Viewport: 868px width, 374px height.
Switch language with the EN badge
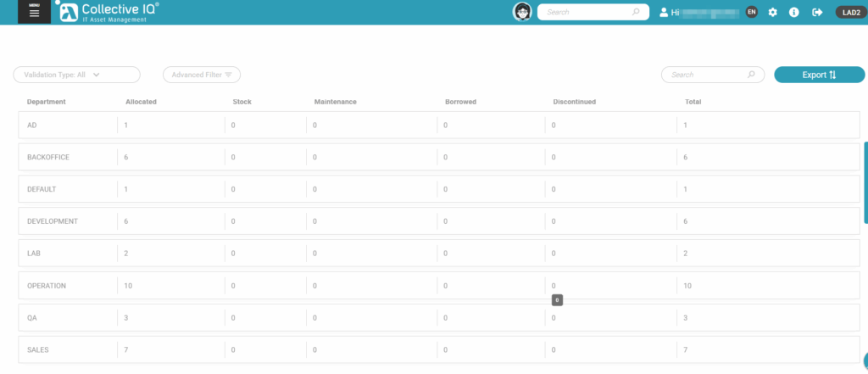click(751, 13)
